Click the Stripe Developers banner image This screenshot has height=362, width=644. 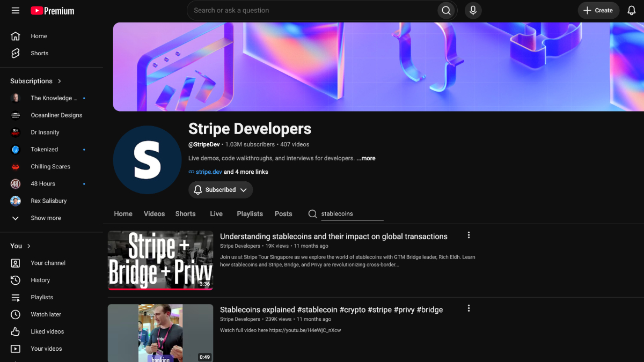378,67
